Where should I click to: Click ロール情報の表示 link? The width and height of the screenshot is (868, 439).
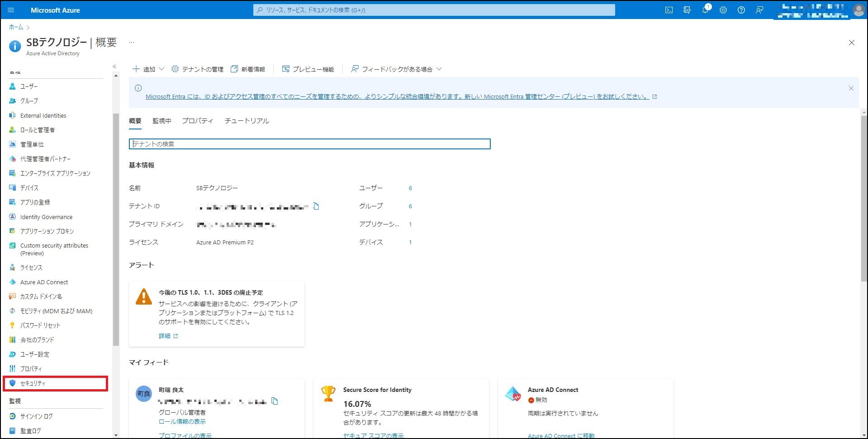coord(182,421)
